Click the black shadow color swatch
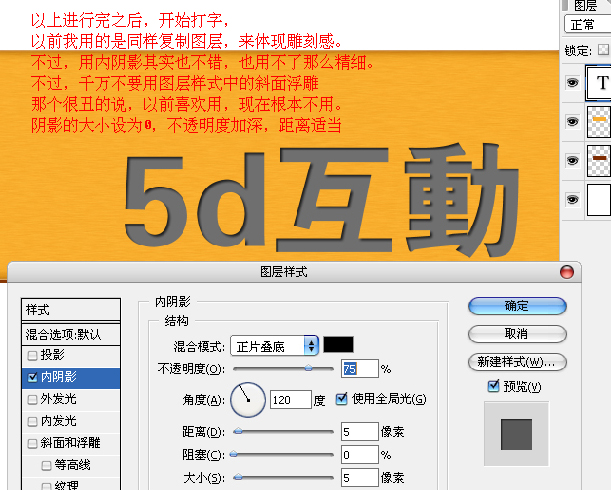 click(x=338, y=345)
